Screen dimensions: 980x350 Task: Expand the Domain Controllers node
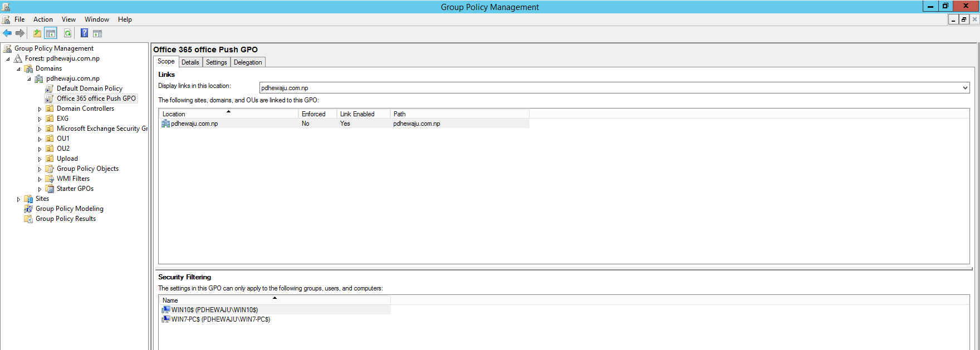click(40, 109)
